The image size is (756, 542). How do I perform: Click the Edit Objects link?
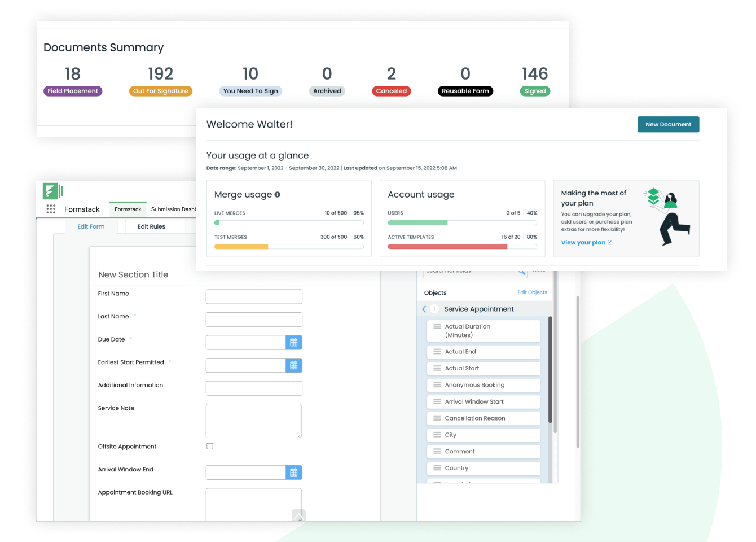click(x=532, y=292)
